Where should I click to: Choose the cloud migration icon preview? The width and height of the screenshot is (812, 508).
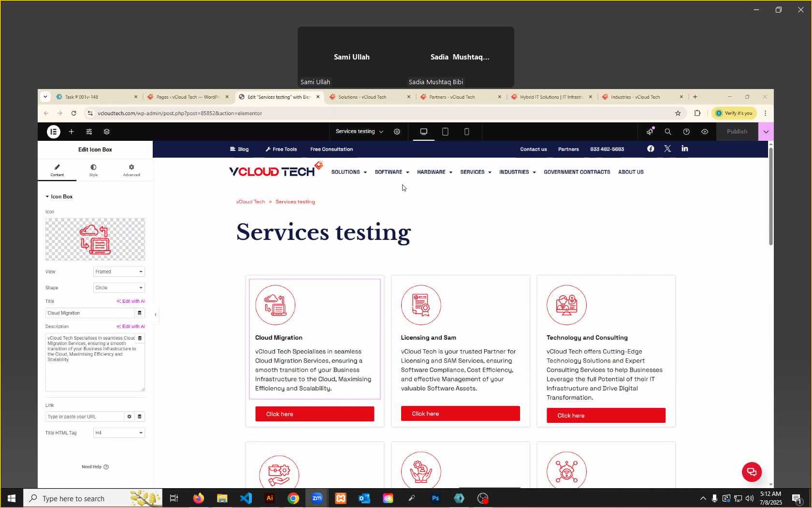95,239
